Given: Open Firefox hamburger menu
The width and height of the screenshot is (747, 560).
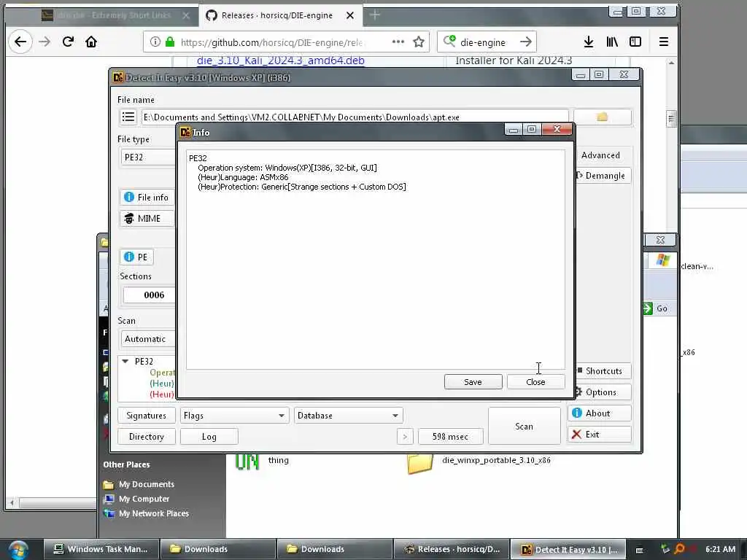Looking at the screenshot, I should tap(664, 42).
